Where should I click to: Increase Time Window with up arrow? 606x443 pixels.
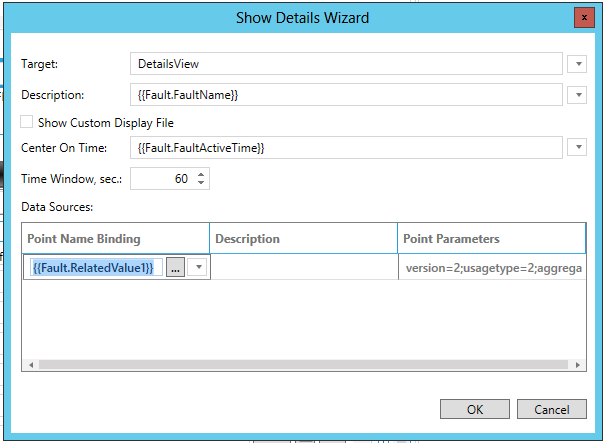[201, 174]
